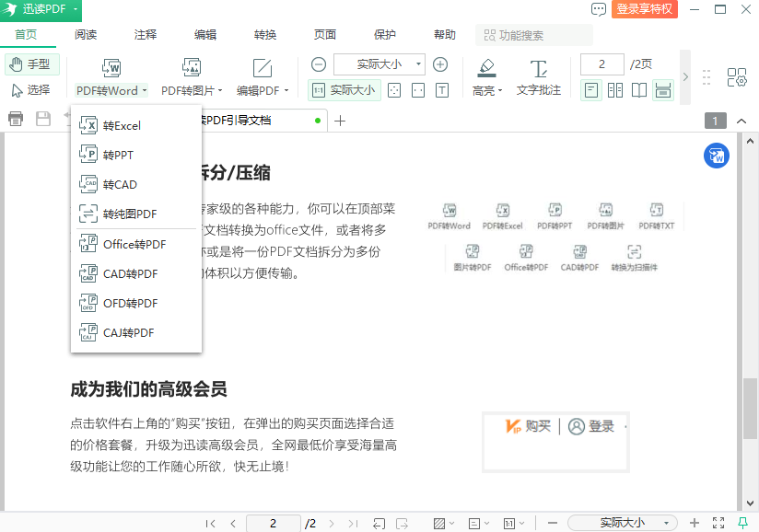Screen dimensions: 759x532
Task: Open the toolbar customization settings icon
Action: point(737,77)
